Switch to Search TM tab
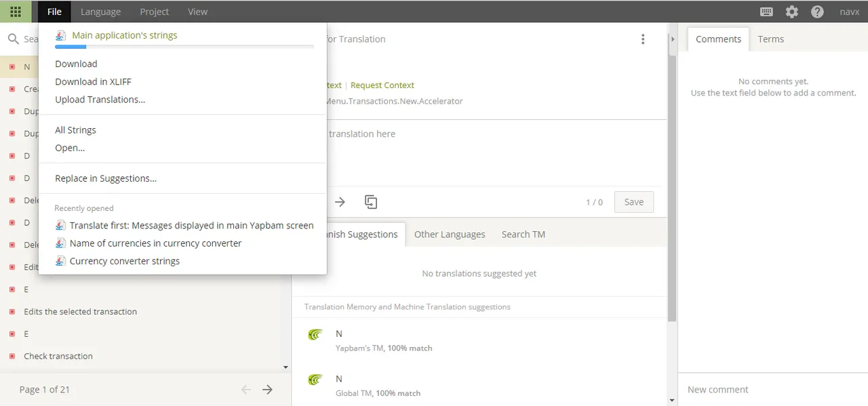Screen dimensions: 868x406 [524, 235]
